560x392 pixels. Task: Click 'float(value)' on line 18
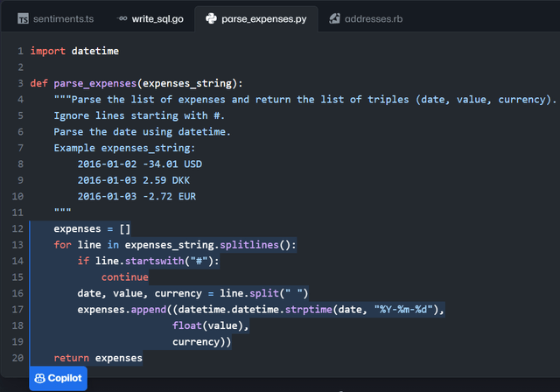[211, 325]
